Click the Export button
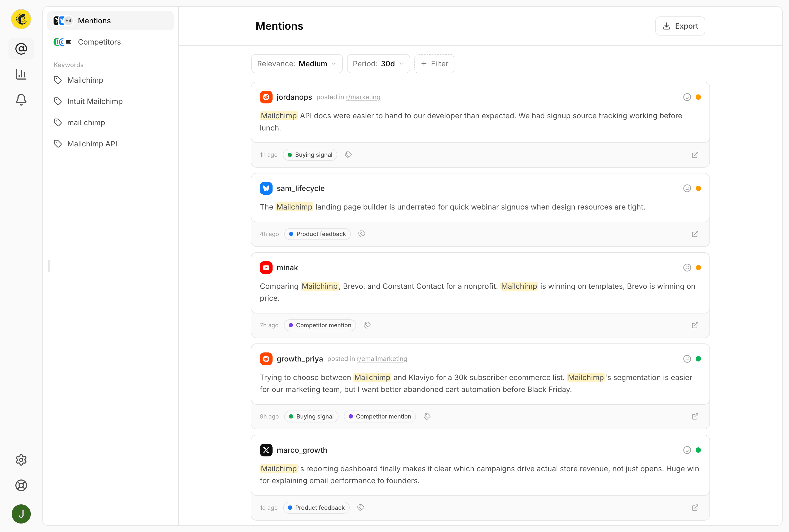 [680, 26]
